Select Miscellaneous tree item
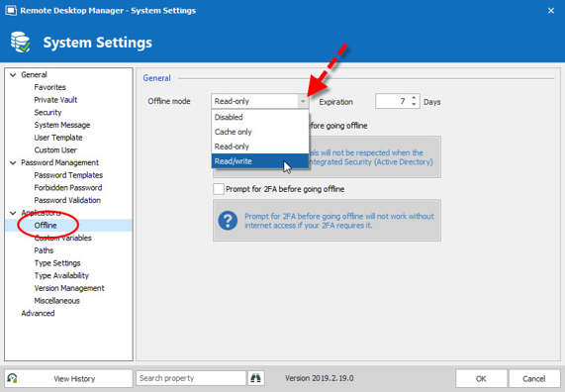 [x=57, y=301]
